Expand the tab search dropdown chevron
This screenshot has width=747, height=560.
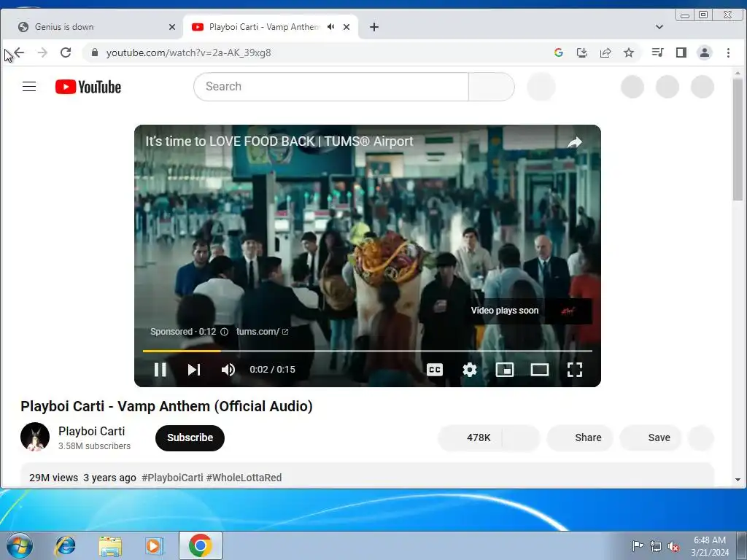click(x=659, y=27)
